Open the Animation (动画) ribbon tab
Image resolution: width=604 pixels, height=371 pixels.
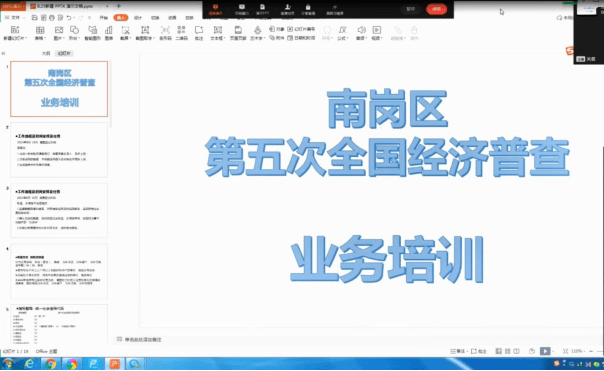[x=172, y=18]
